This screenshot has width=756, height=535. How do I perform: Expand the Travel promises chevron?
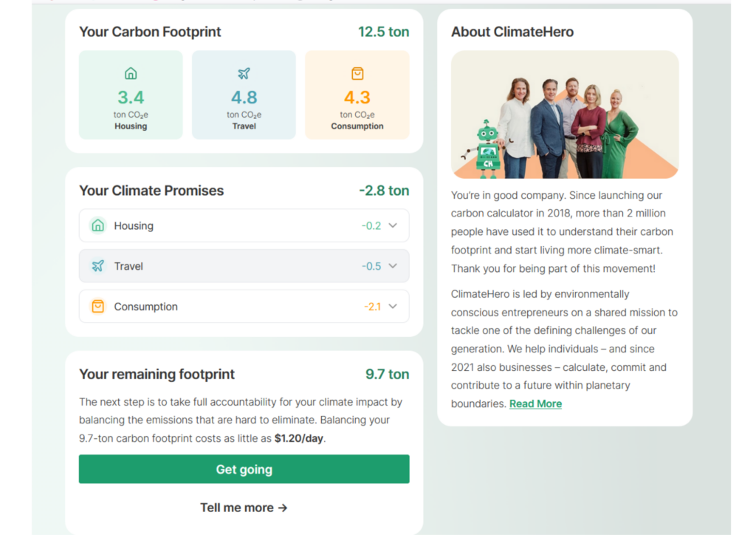pos(393,266)
